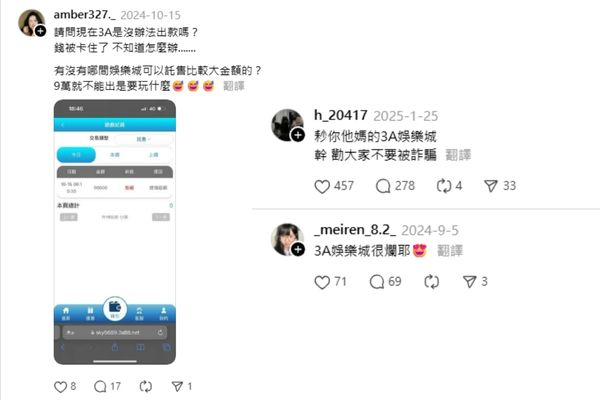Open the h_20417 profile name
The image size is (600, 400).
pos(341,115)
